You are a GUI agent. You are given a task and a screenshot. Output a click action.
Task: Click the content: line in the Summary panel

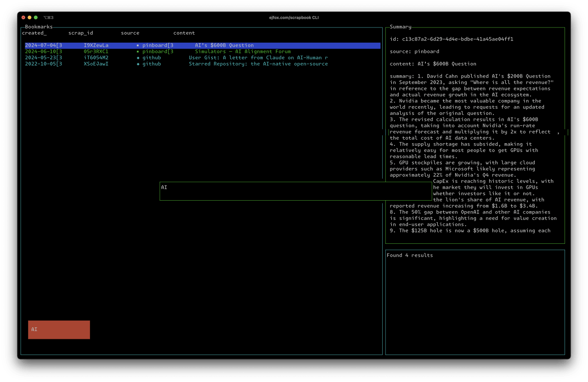(433, 64)
